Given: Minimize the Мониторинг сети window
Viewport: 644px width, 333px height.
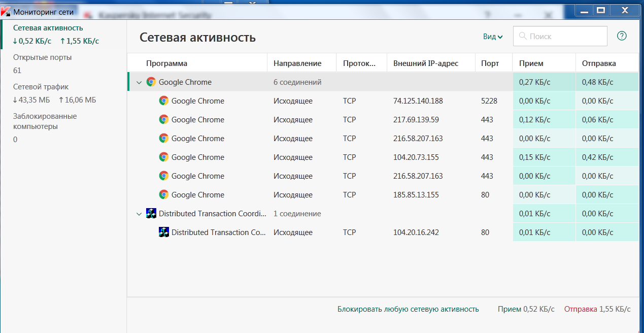Looking at the screenshot, I should coord(585,10).
